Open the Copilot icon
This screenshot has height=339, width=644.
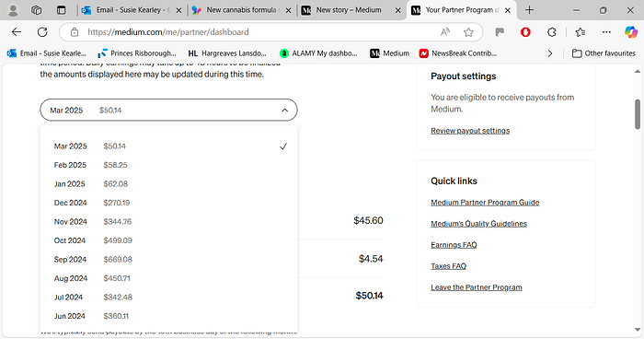point(630,32)
